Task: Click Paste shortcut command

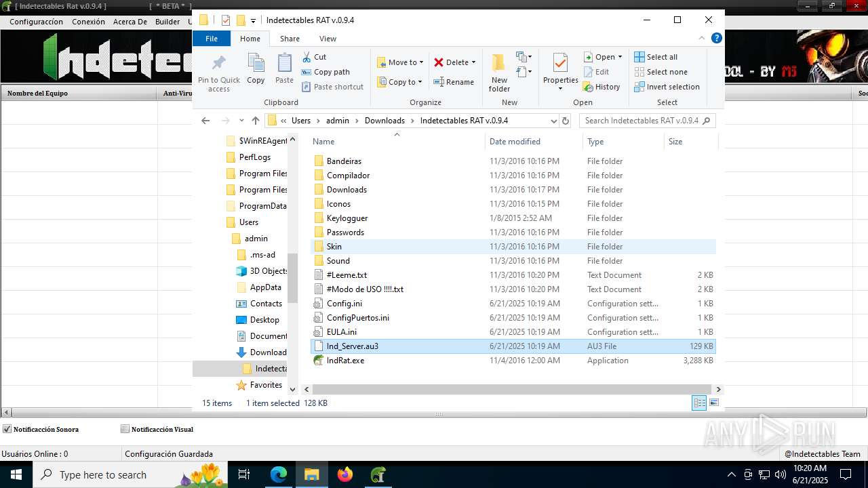Action: pyautogui.click(x=332, y=87)
